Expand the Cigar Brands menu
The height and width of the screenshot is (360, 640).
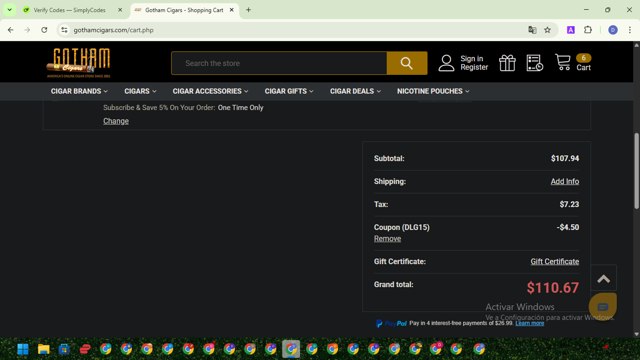pos(79,91)
